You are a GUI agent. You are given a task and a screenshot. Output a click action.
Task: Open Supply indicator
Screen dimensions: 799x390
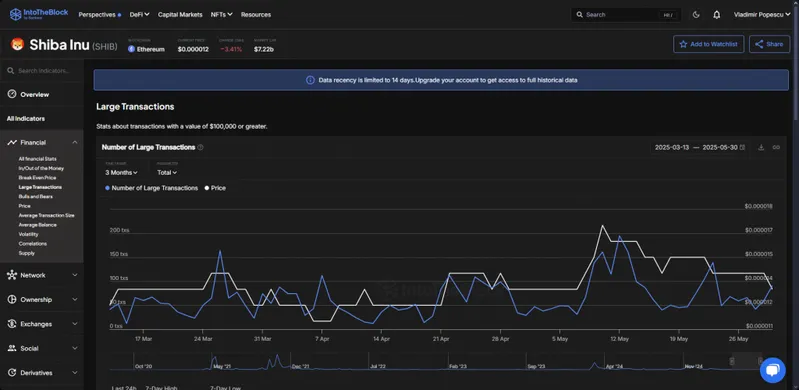tap(26, 253)
